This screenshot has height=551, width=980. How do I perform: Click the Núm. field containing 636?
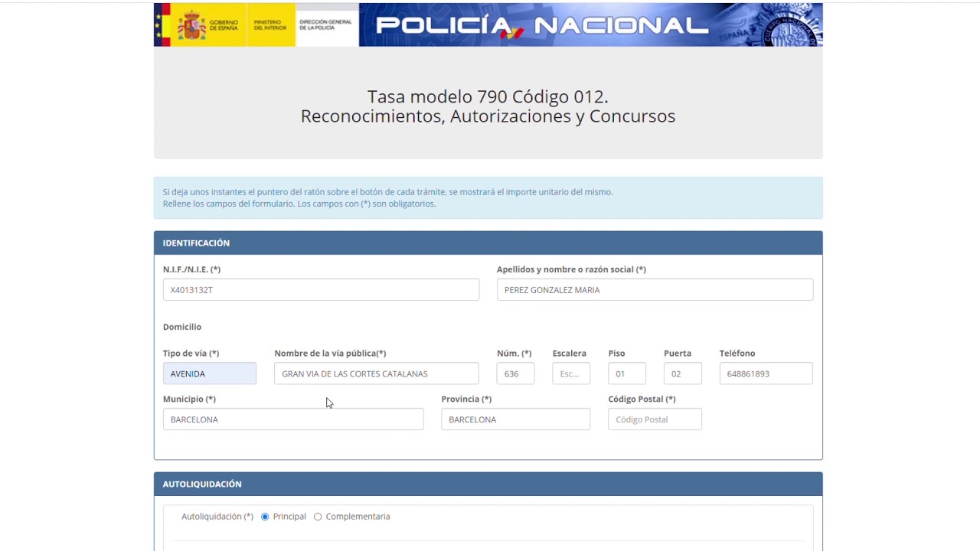tap(516, 373)
